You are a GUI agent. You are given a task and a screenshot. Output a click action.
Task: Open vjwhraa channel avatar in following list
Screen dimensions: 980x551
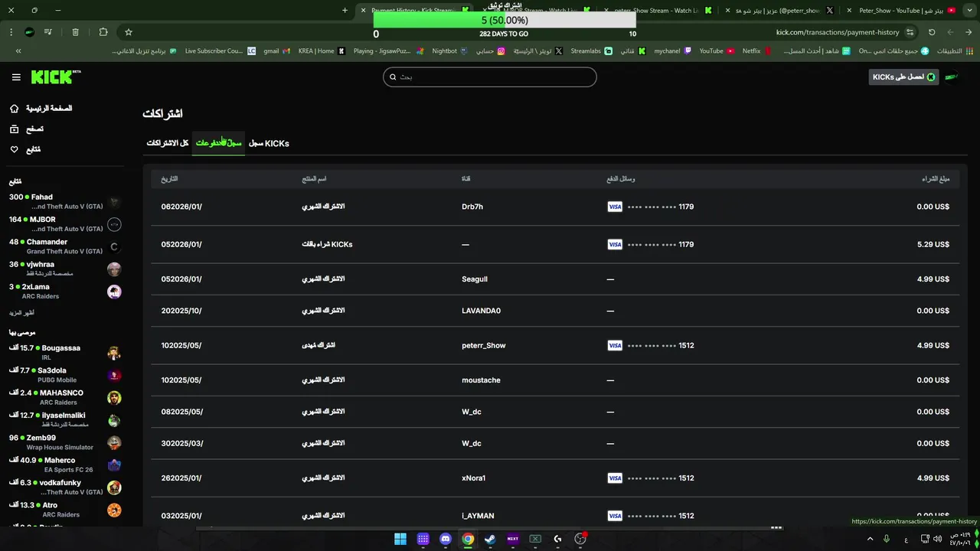[x=114, y=269]
